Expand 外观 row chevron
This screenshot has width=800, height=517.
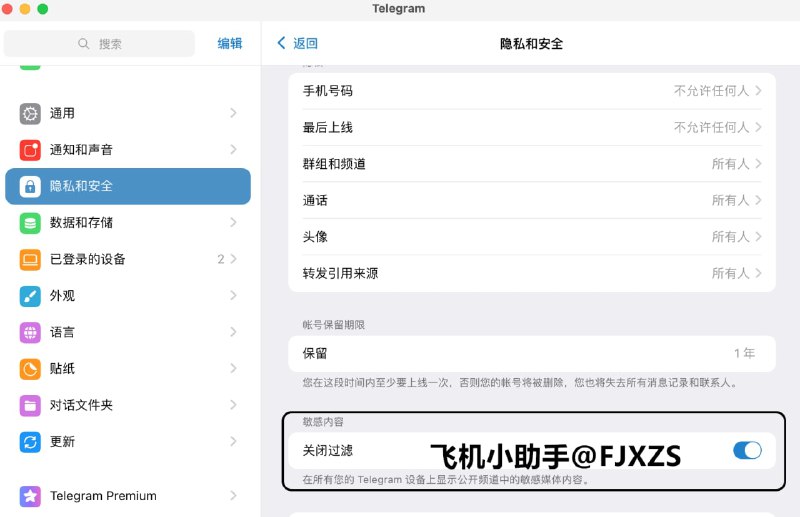click(233, 296)
